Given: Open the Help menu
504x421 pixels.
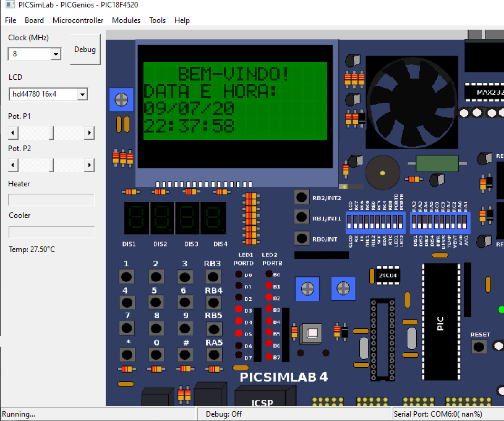Looking at the screenshot, I should (x=182, y=20).
